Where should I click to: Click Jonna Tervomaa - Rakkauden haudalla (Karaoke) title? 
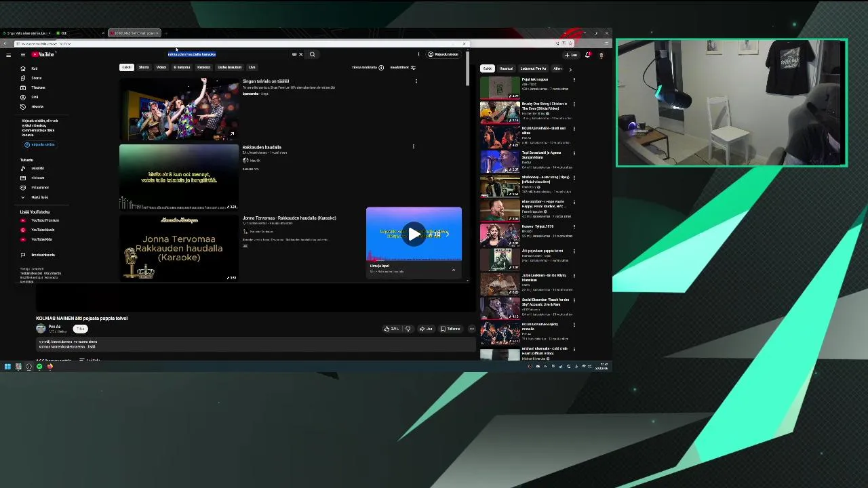pyautogui.click(x=289, y=218)
